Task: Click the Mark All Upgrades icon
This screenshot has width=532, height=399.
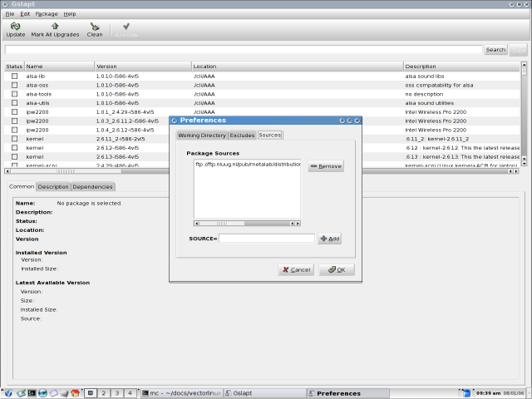Action: pyautogui.click(x=54, y=29)
